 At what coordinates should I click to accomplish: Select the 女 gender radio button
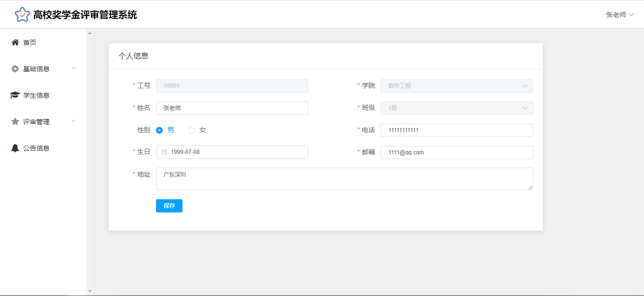(x=191, y=130)
